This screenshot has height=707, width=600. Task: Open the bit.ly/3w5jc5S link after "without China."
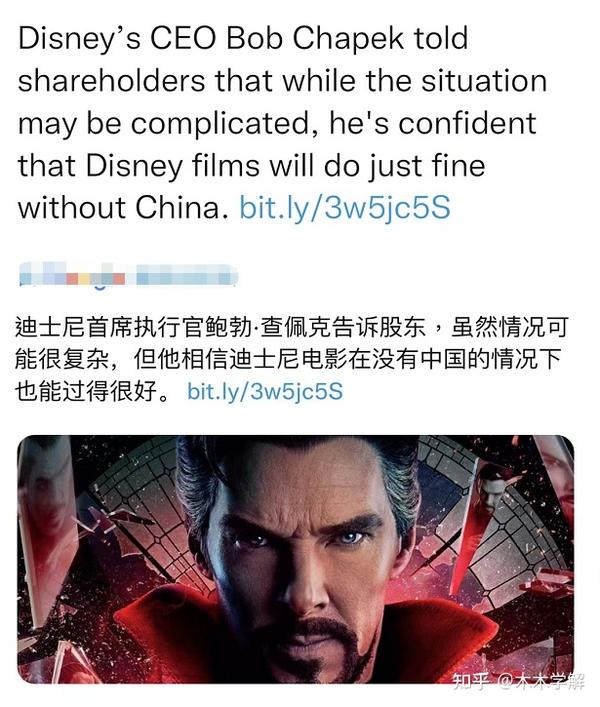345,208
